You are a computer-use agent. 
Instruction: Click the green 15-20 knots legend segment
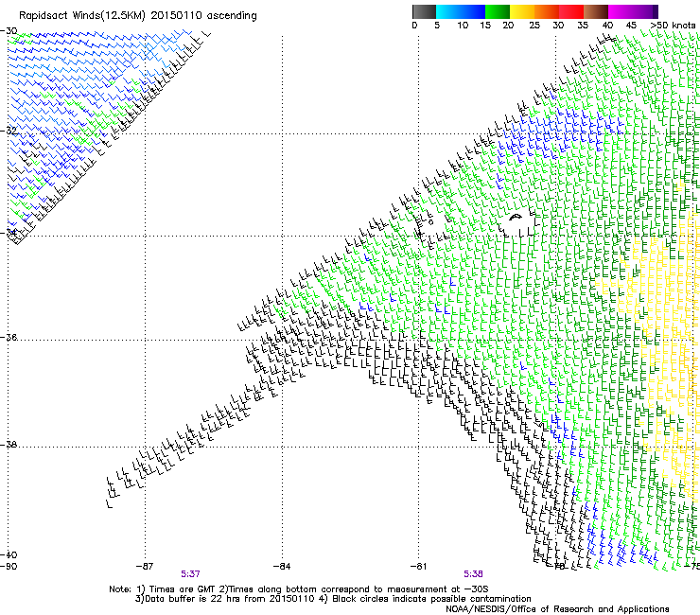(498, 11)
